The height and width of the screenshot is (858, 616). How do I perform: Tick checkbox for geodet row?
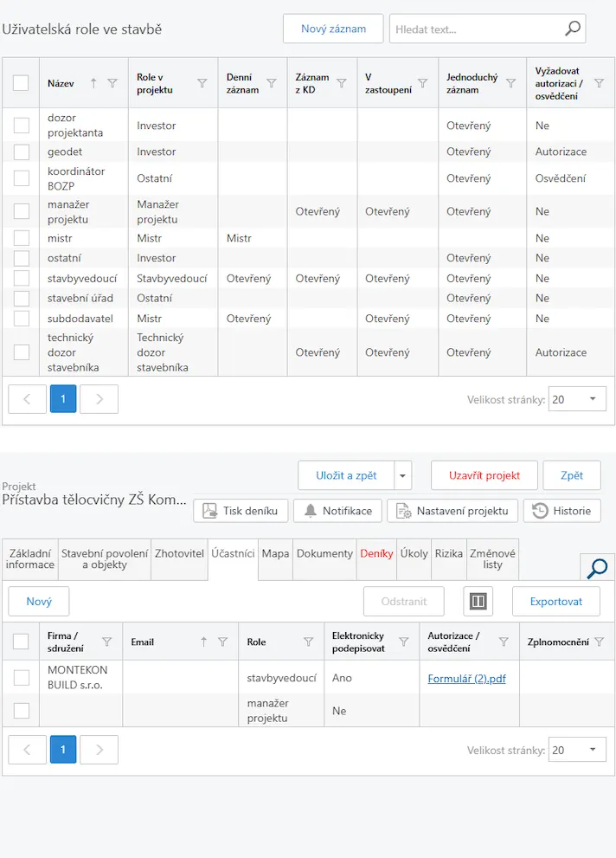point(22,152)
